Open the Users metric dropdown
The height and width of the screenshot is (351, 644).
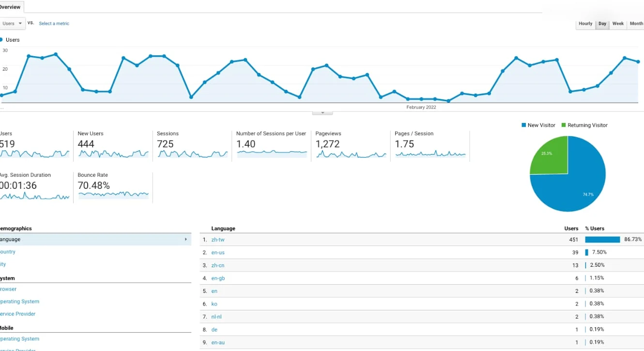pyautogui.click(x=12, y=23)
